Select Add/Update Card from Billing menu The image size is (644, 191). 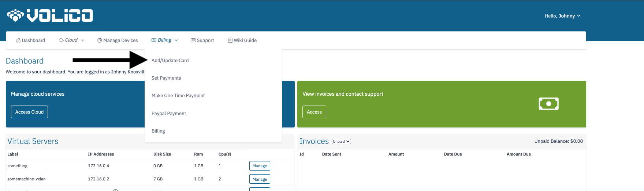click(x=170, y=61)
